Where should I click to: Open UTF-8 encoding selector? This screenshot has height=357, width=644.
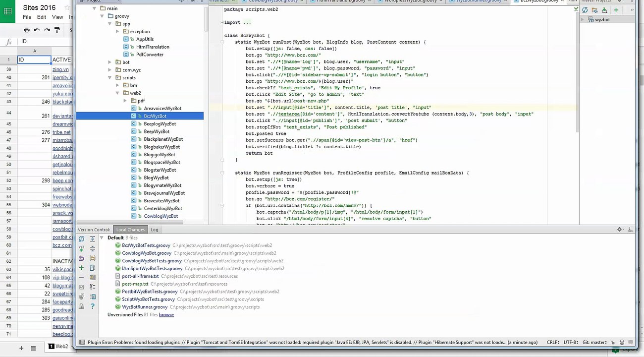tap(572, 342)
